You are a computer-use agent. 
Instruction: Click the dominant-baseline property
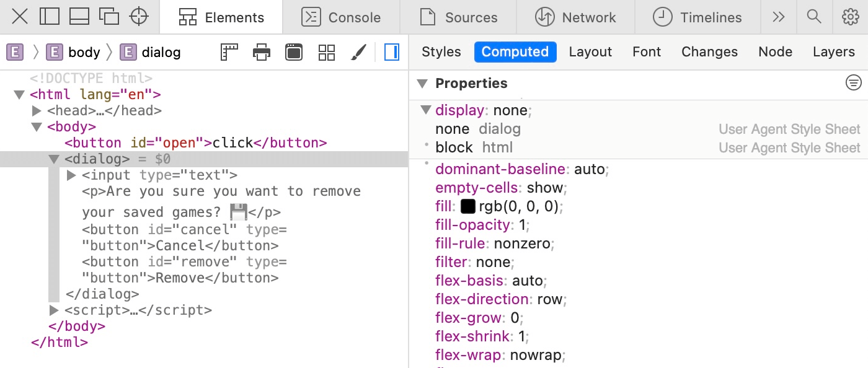[x=521, y=169]
